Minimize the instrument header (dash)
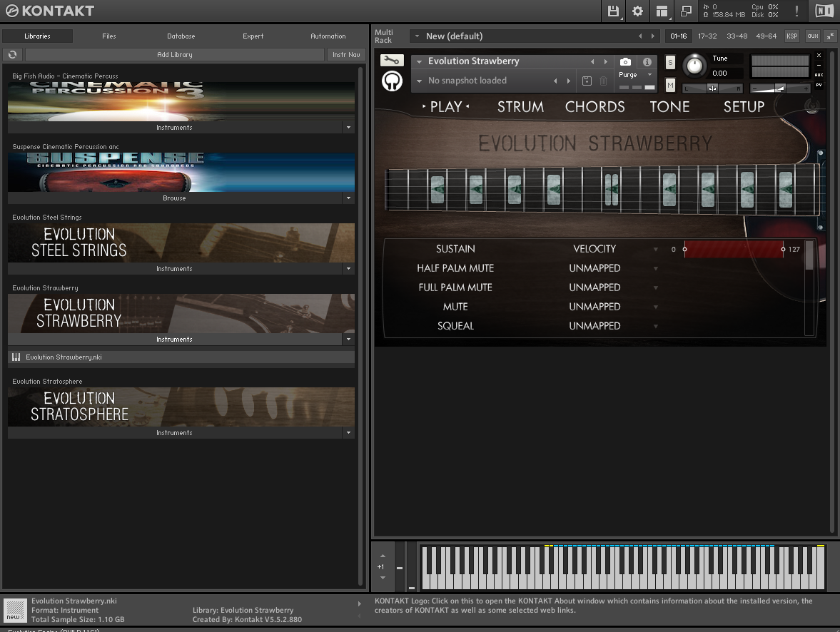Viewport: 840px width, 632px height. tap(819, 65)
